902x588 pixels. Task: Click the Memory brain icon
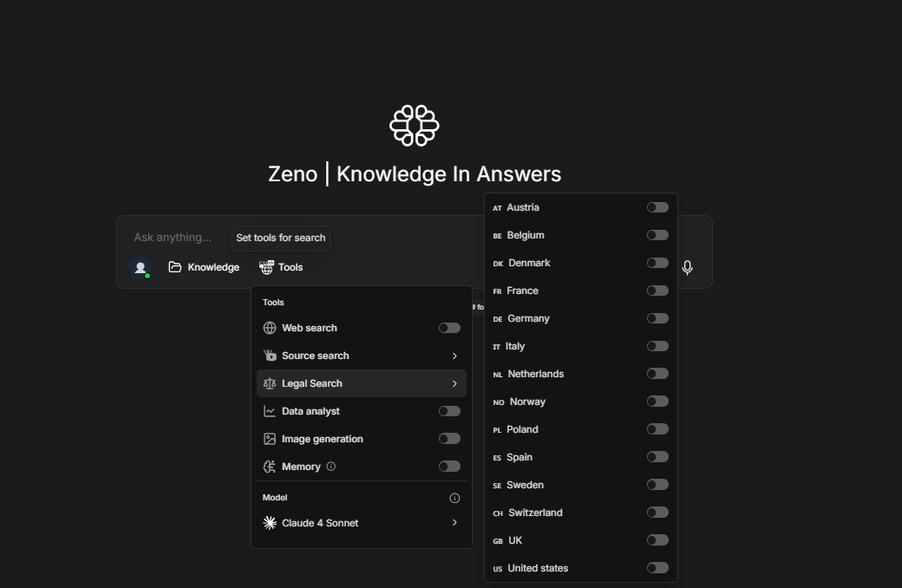coord(269,467)
